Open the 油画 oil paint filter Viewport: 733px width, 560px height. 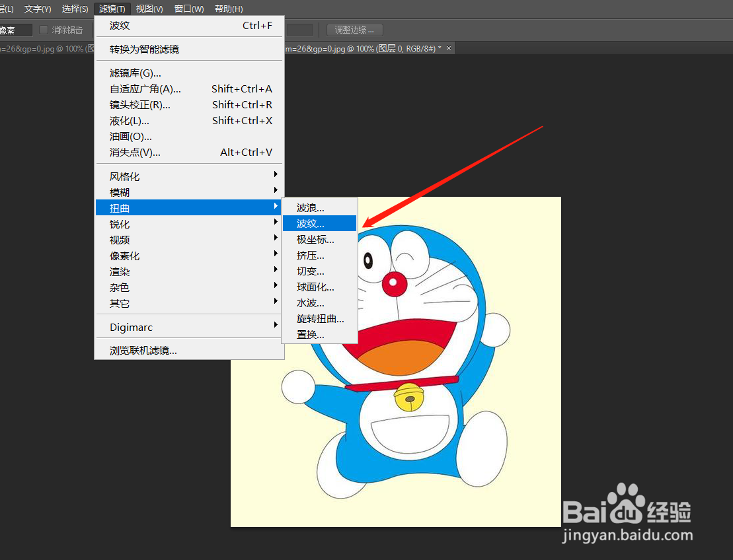point(132,137)
